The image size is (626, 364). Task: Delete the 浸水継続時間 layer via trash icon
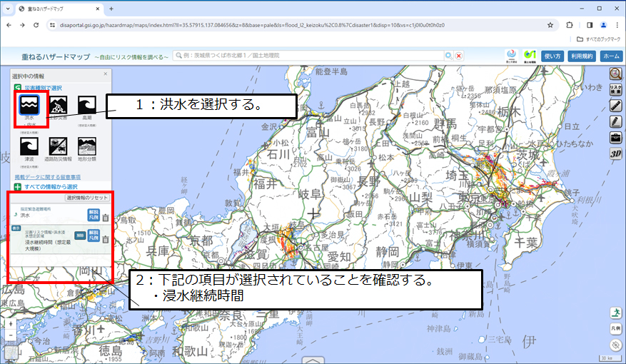coord(106,240)
